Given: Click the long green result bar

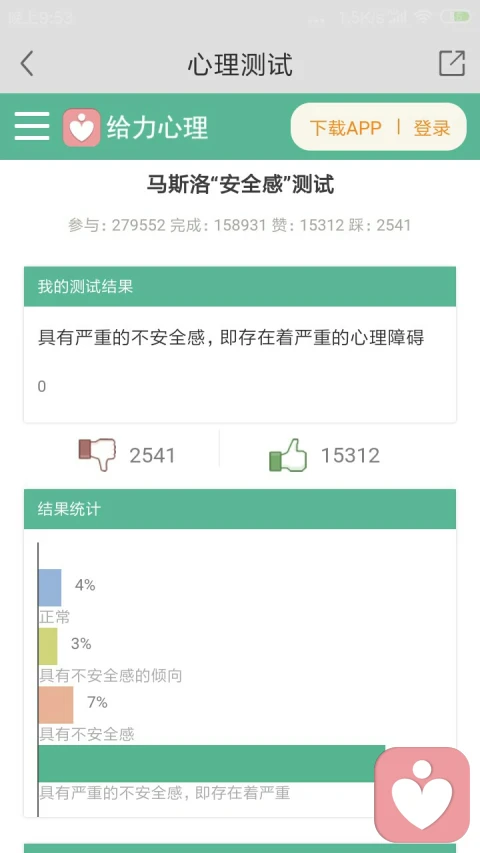Looking at the screenshot, I should pyautogui.click(x=212, y=763).
